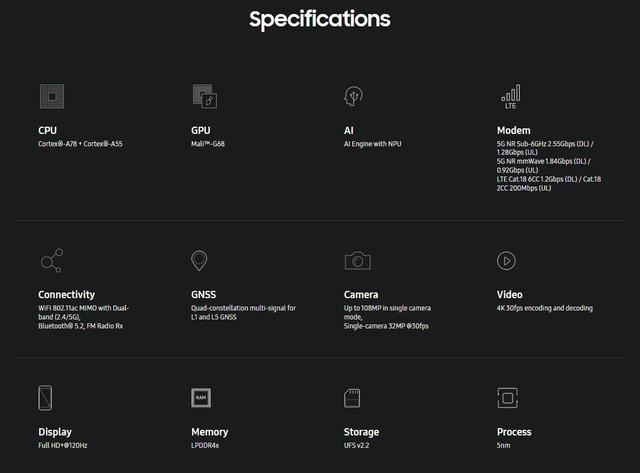Image resolution: width=640 pixels, height=473 pixels.
Task: Click the GNSS location pin icon
Action: pos(200,261)
